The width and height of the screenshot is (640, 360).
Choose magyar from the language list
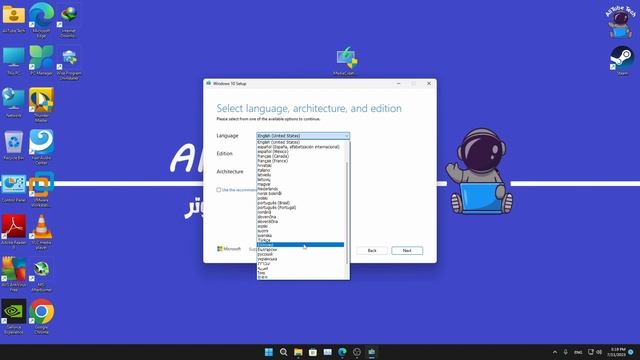pos(301,184)
